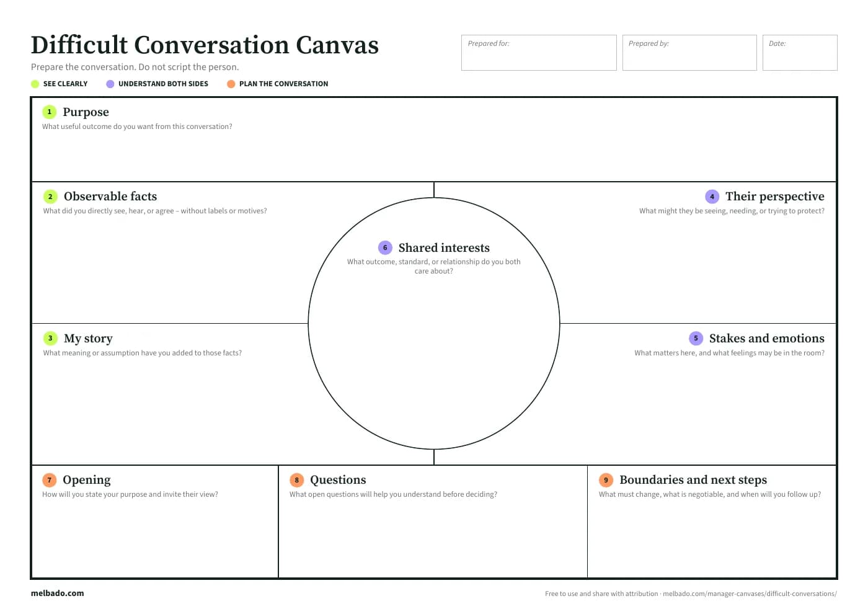This screenshot has width=868, height=614.
Task: Select the Stakes and emotions heading
Action: click(767, 339)
